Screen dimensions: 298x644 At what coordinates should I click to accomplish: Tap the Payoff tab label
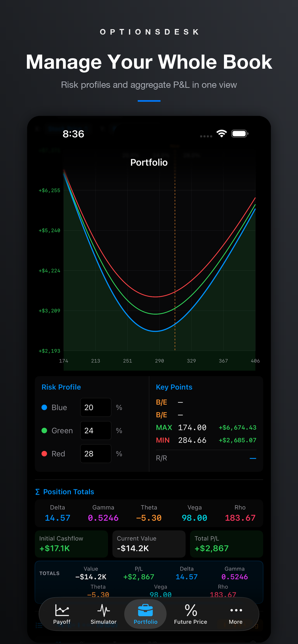[62, 622]
